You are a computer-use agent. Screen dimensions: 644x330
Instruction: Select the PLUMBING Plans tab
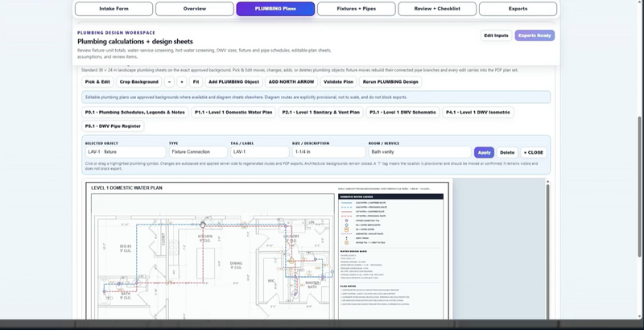click(275, 9)
